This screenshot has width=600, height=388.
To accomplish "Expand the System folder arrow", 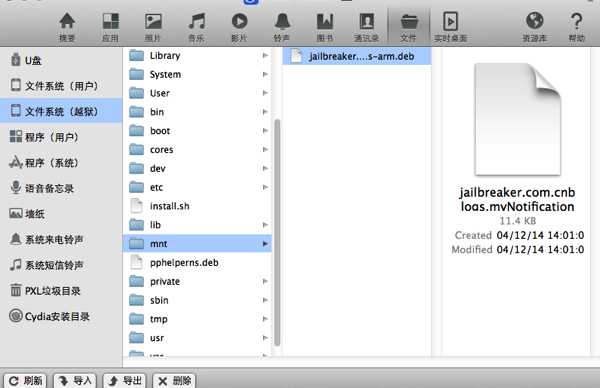I will [265, 74].
